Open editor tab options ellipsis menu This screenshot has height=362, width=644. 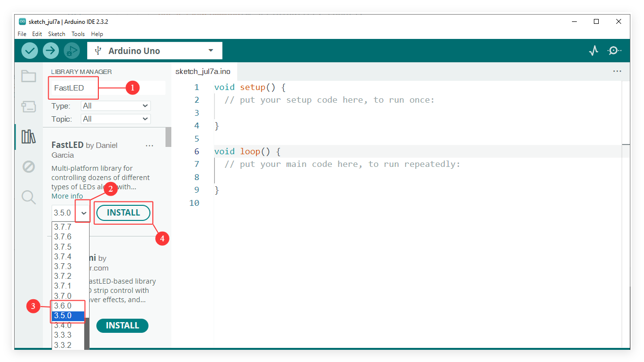(x=617, y=71)
